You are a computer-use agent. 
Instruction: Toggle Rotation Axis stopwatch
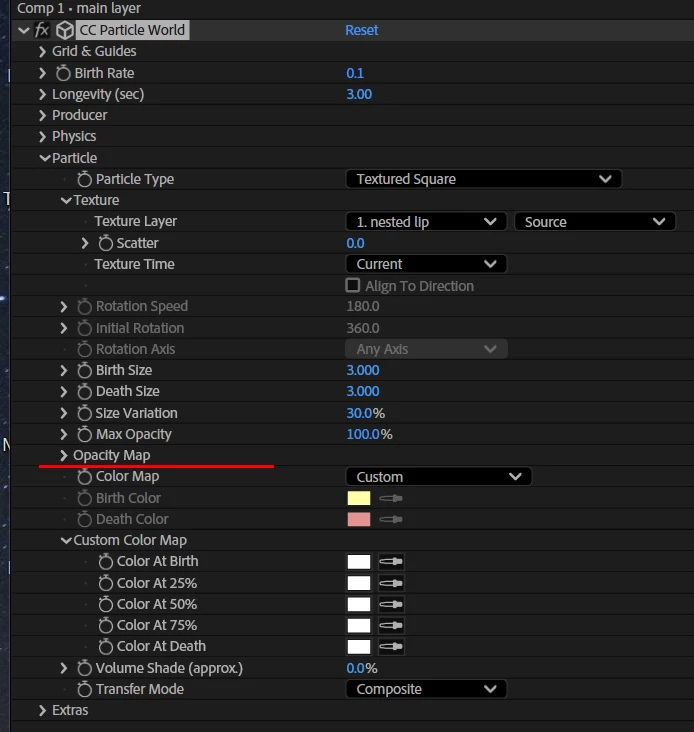(84, 349)
